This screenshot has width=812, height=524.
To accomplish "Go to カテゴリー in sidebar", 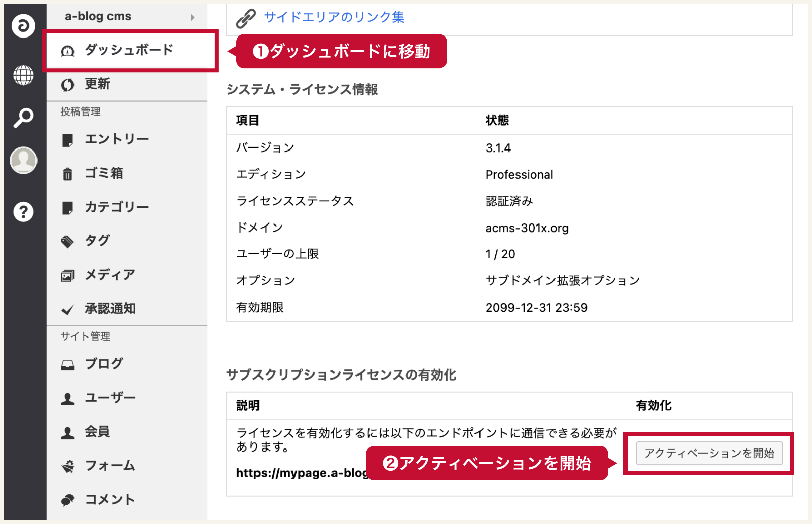I will click(117, 207).
